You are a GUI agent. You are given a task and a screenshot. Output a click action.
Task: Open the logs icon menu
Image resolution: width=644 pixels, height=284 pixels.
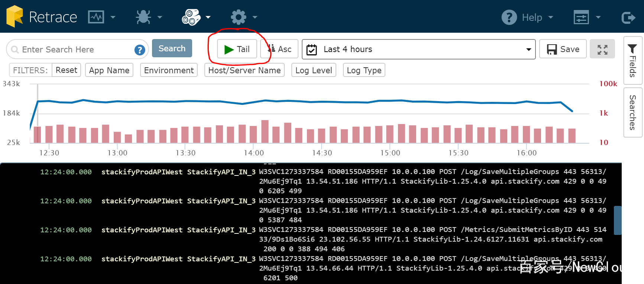point(191,17)
